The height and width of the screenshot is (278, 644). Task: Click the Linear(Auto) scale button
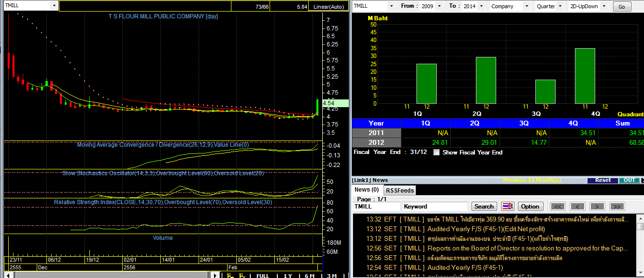pos(328,7)
